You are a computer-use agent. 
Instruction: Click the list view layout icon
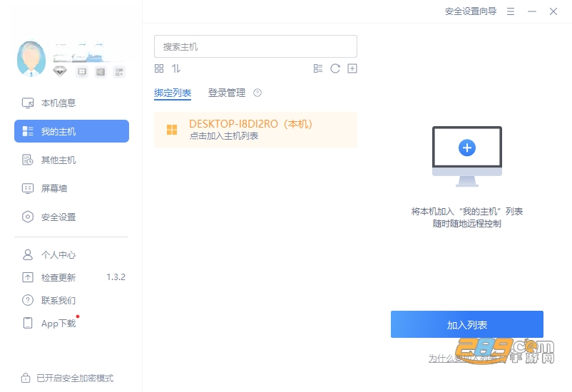318,68
